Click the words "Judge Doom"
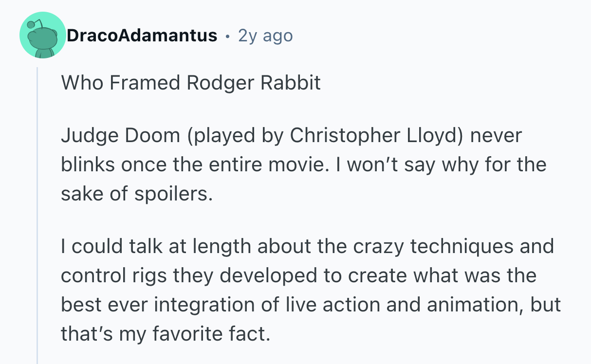Image resolution: width=591 pixels, height=364 pixels. (120, 135)
